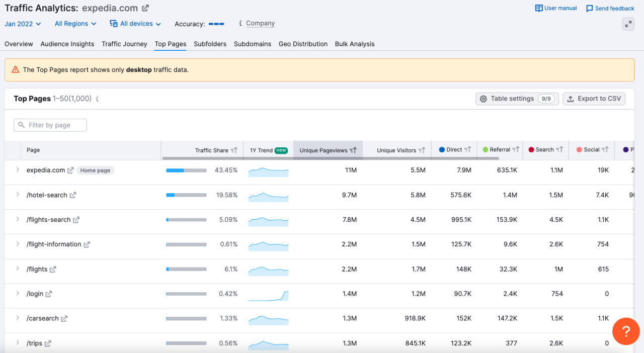Export the table to CSV

pos(594,99)
